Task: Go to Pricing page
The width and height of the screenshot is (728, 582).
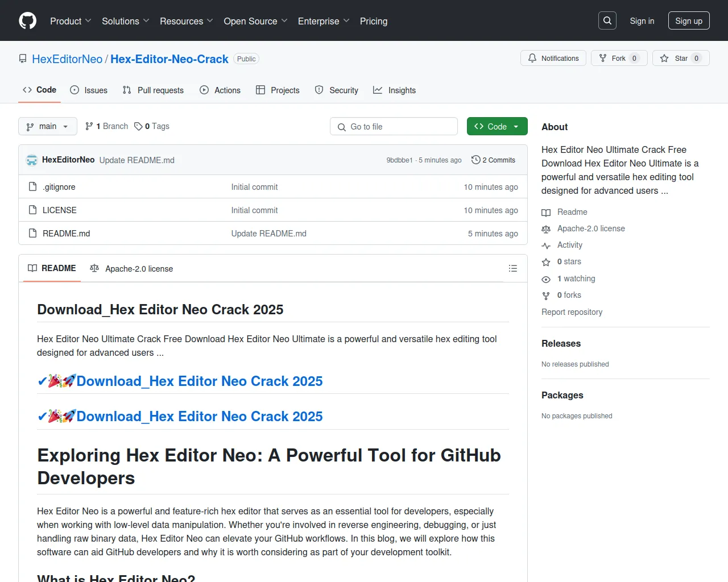Action: point(374,21)
